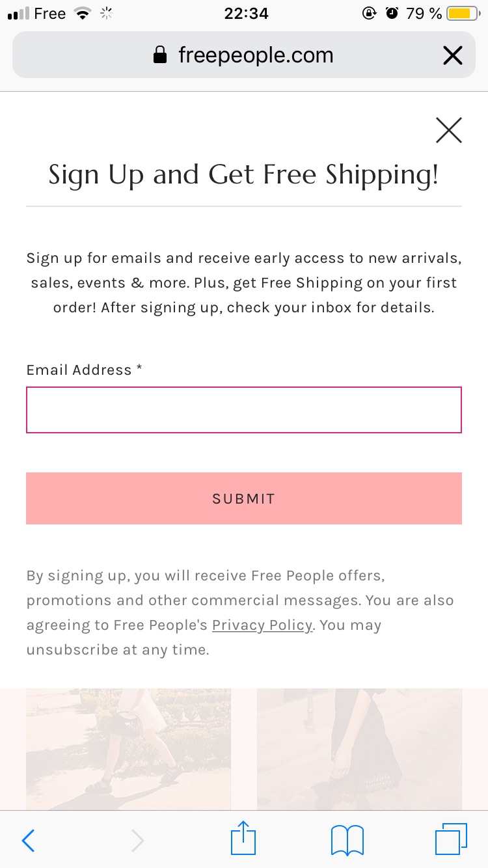This screenshot has height=868, width=488.
Task: Tap the orientation lock icon in status bar
Action: [x=369, y=13]
